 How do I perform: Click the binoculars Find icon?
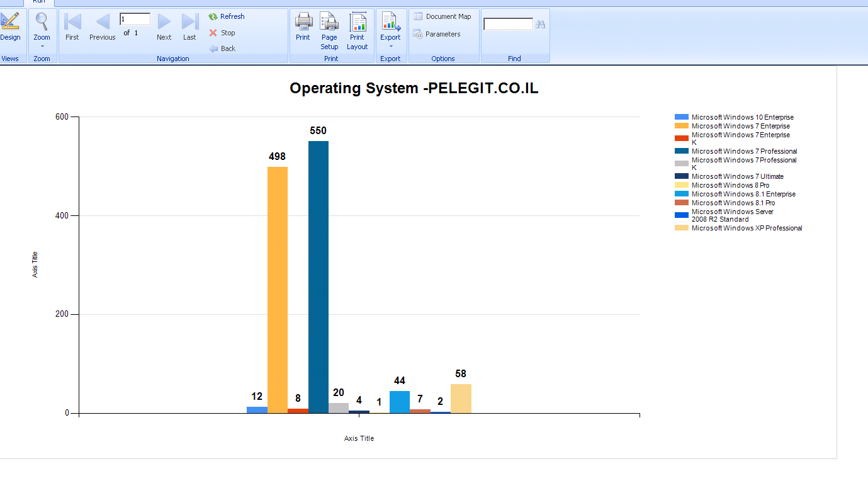[540, 24]
